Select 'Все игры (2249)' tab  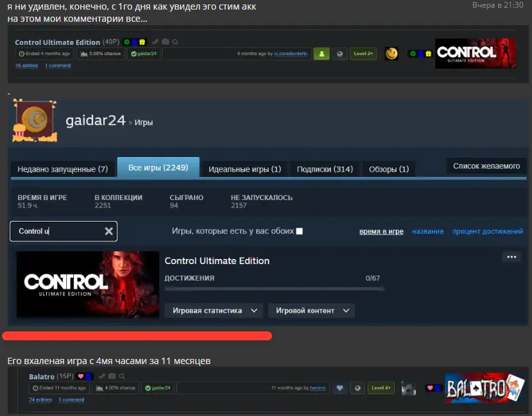[158, 167]
